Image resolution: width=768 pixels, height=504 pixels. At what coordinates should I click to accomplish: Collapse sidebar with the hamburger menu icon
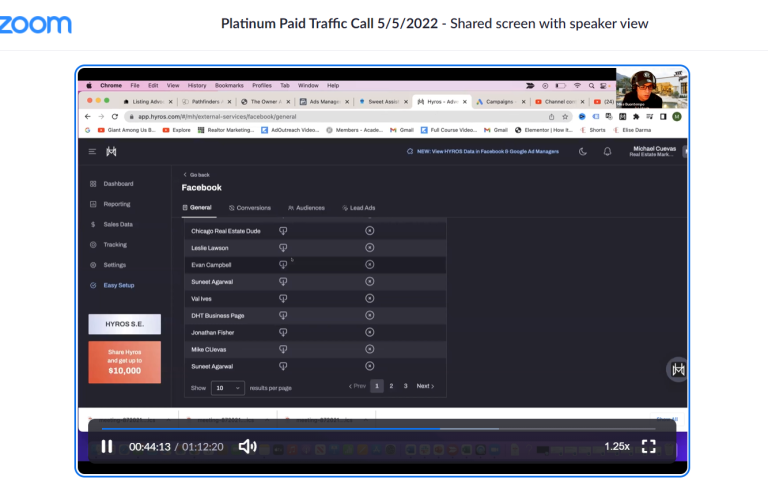(x=93, y=152)
